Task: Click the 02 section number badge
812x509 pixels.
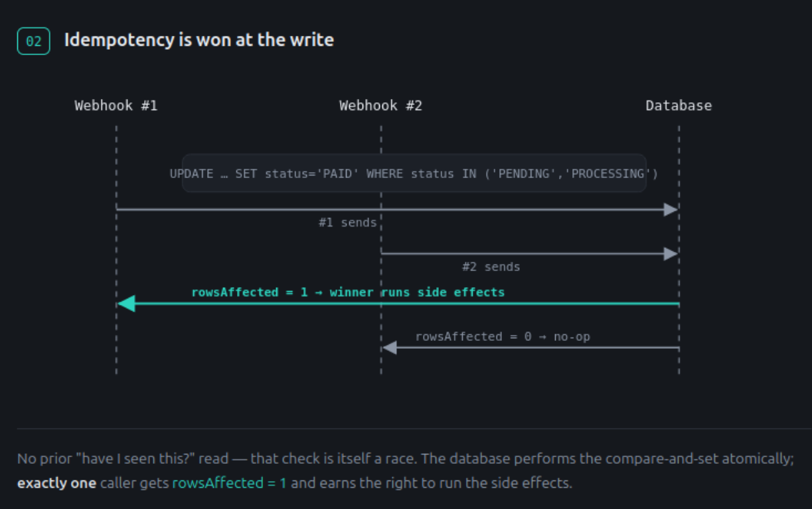Action: coord(33,41)
